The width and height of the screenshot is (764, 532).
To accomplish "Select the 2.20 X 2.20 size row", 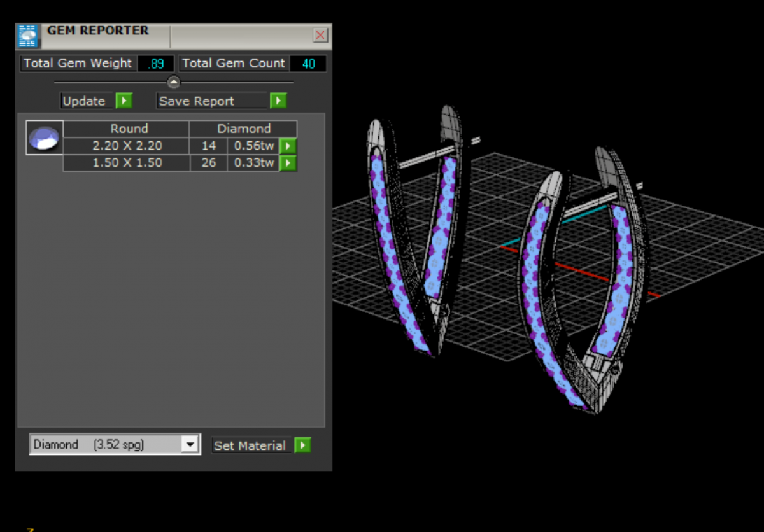I will click(x=127, y=146).
